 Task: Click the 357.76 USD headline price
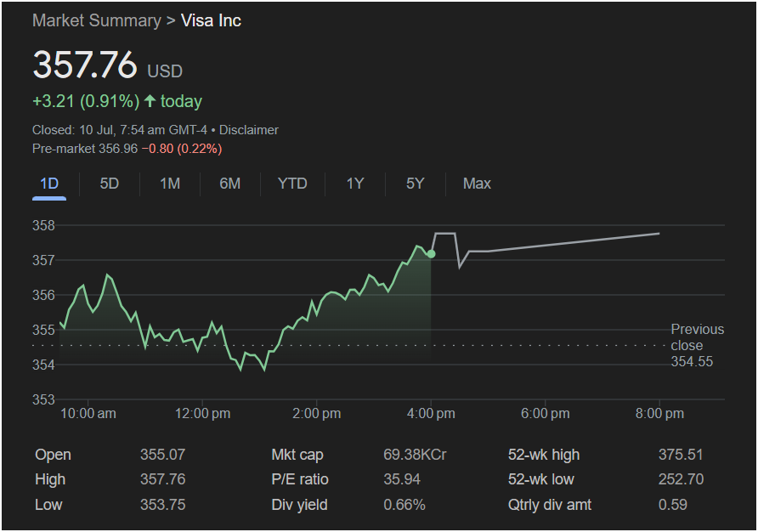click(x=107, y=65)
